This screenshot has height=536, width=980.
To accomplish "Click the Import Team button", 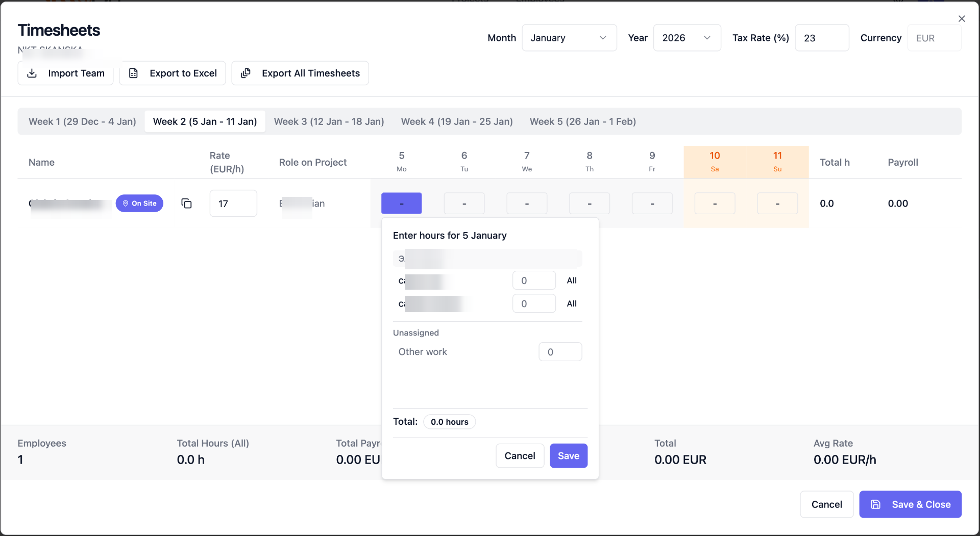I will [65, 73].
